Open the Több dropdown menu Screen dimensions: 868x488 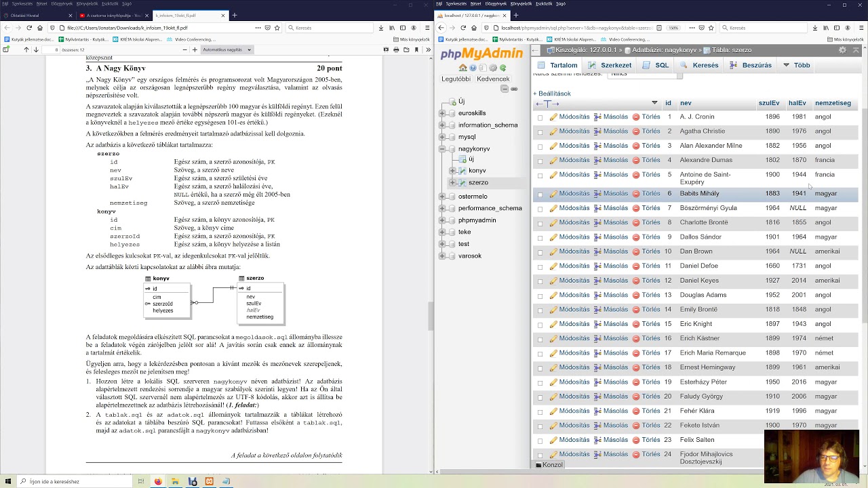pos(797,65)
